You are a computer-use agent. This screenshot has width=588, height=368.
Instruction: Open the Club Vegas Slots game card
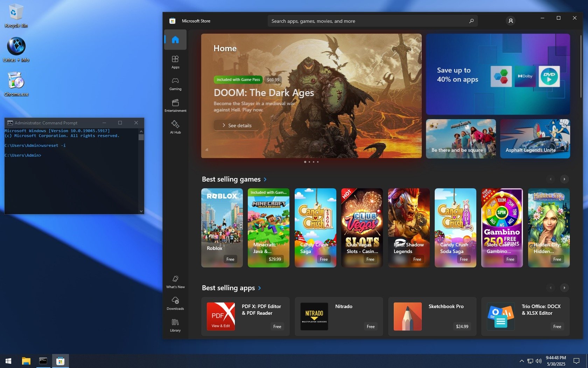(362, 228)
